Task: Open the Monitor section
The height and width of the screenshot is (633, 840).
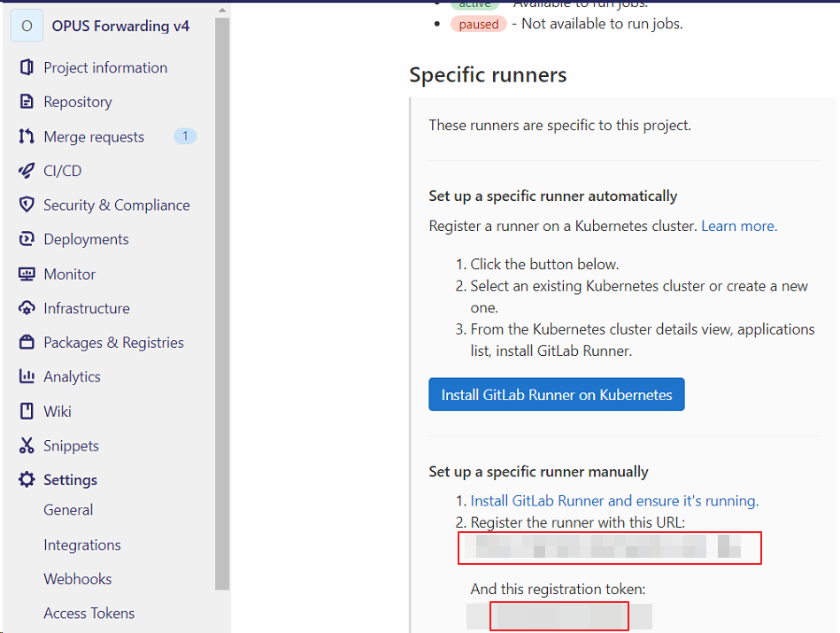Action: click(70, 274)
